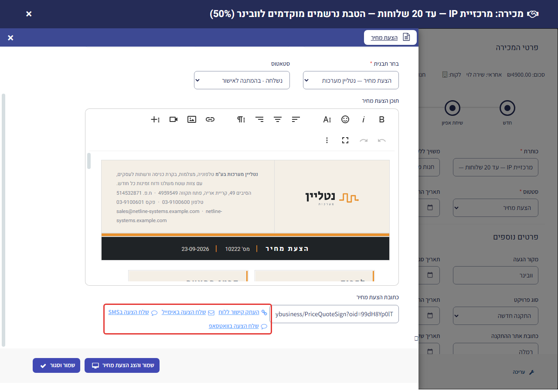Click שלח הצעה באימייל link

coord(188,312)
